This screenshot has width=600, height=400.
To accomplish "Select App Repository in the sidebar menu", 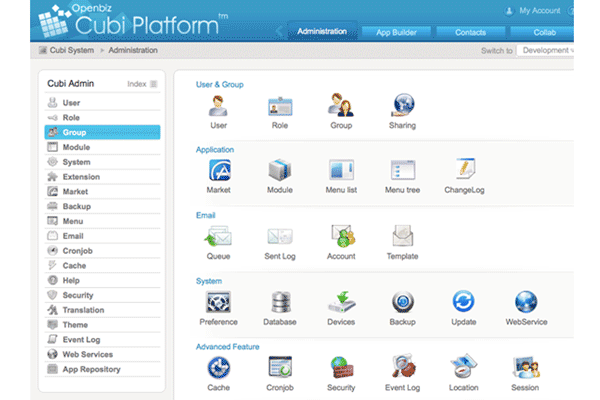I will coord(102,369).
